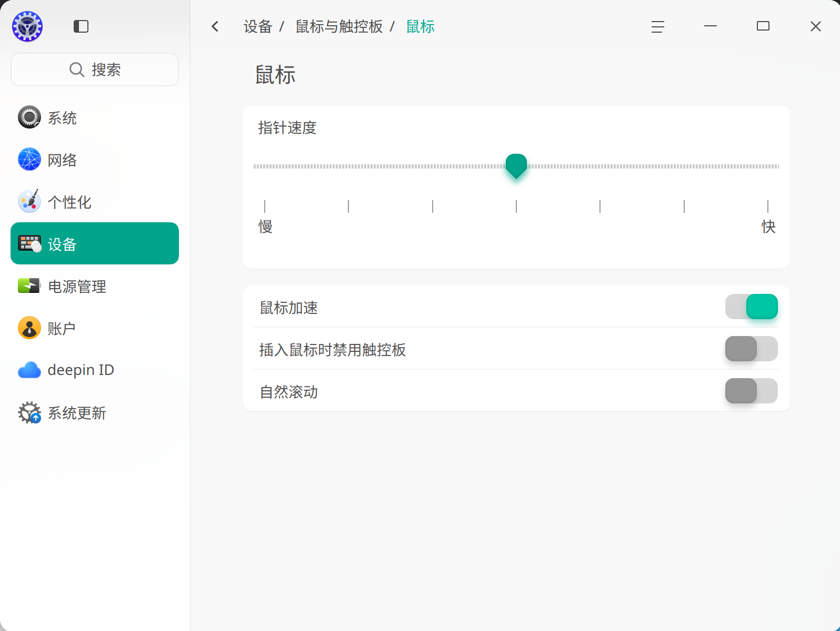This screenshot has height=631, width=840.
Task: Click the magnifier icon in search box
Action: pyautogui.click(x=77, y=70)
